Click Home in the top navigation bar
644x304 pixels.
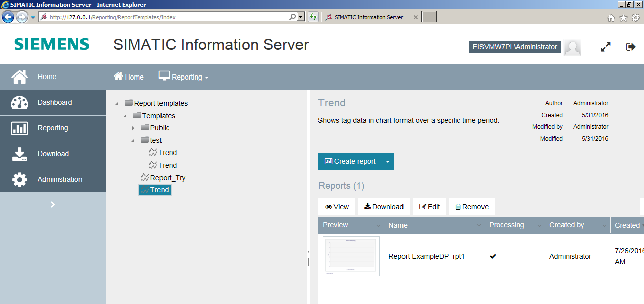pyautogui.click(x=129, y=77)
